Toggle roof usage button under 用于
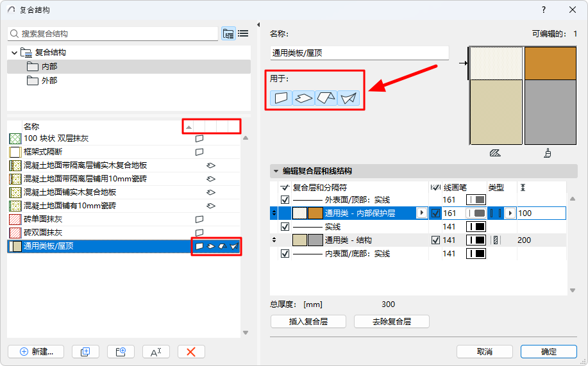 tap(326, 98)
